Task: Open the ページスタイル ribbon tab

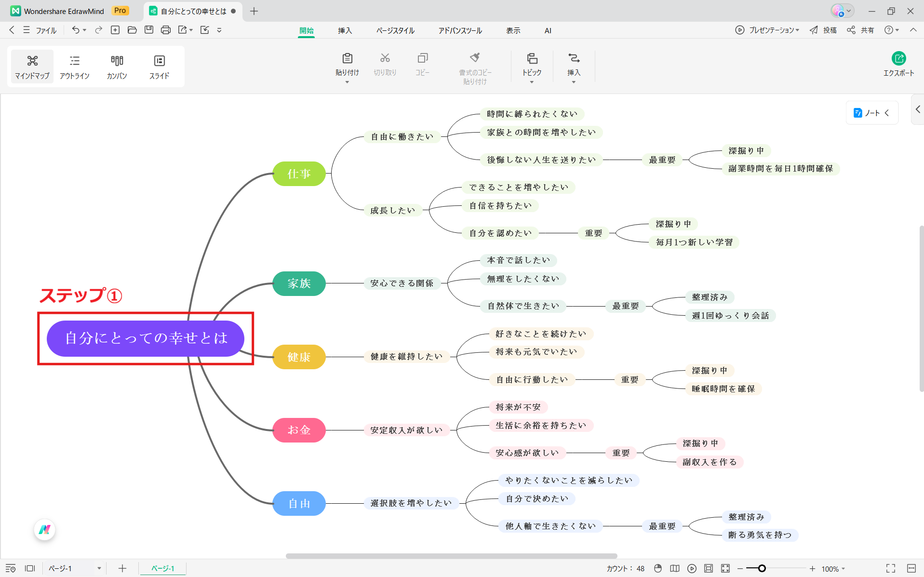Action: [395, 30]
